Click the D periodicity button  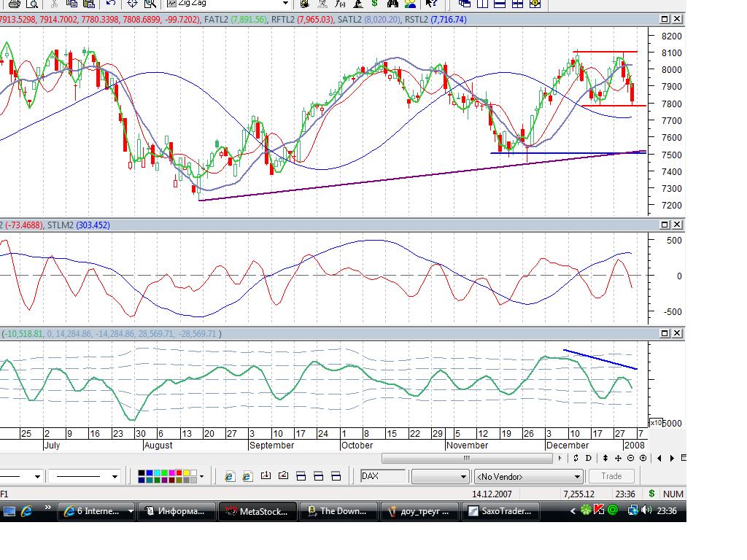coord(589,458)
